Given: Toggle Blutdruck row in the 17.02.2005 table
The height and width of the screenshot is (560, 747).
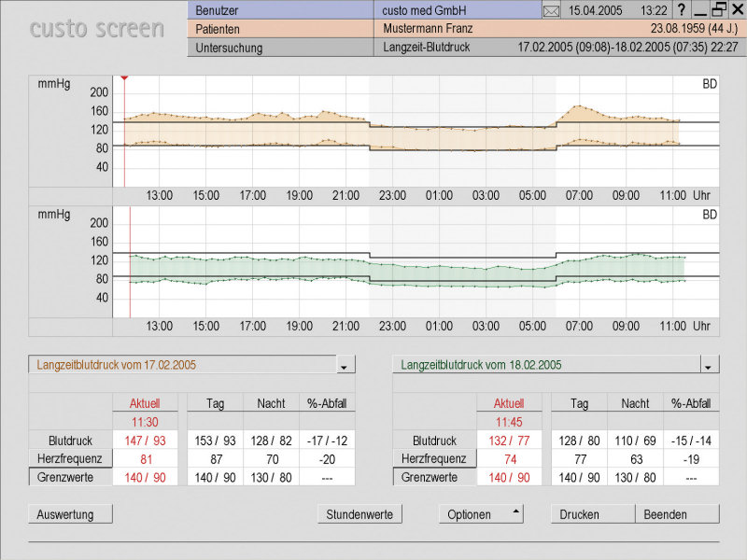Looking at the screenshot, I should 70,441.
